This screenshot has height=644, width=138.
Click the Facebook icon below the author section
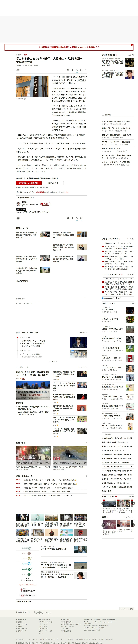click(73, 218)
